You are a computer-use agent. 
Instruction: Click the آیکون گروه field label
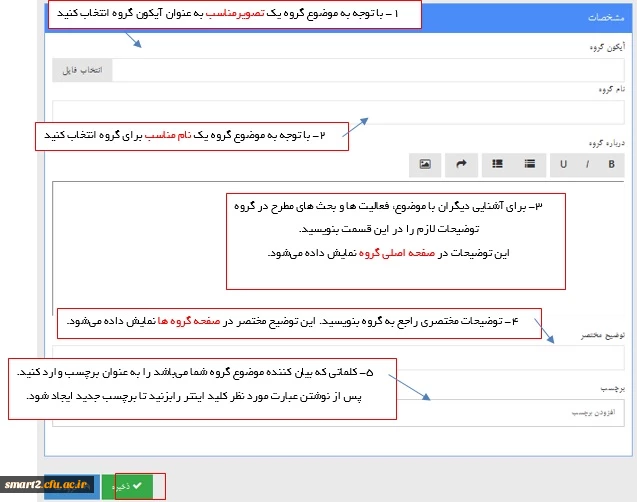tap(608, 46)
